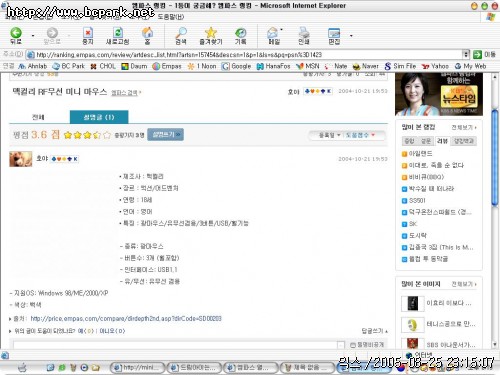Click the SS501 link in sidebar list
The height and width of the screenshot is (375, 500).
(417, 200)
